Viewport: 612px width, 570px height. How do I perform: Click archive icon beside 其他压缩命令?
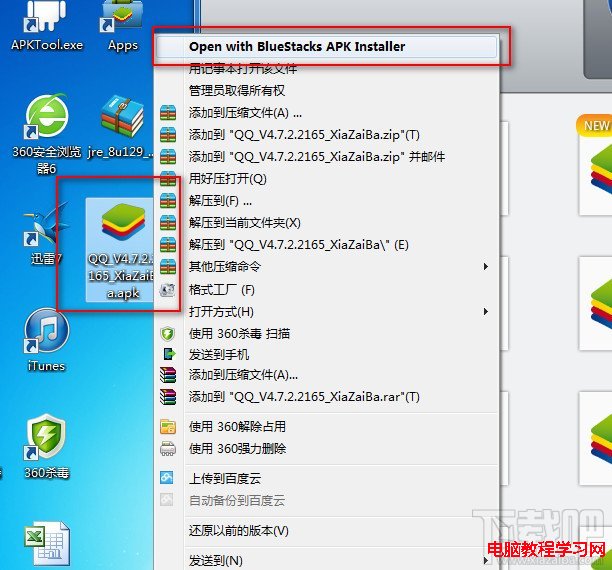[x=168, y=266]
